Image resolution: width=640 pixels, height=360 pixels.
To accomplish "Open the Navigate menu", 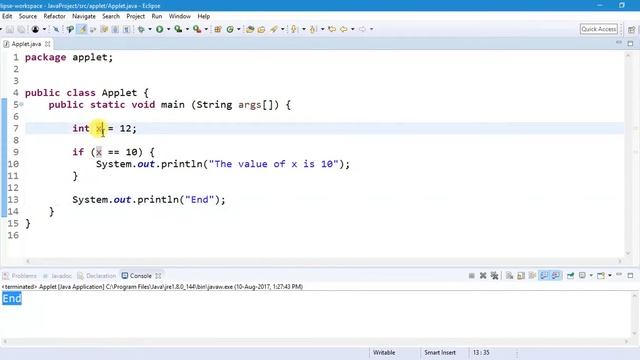I will [84, 16].
